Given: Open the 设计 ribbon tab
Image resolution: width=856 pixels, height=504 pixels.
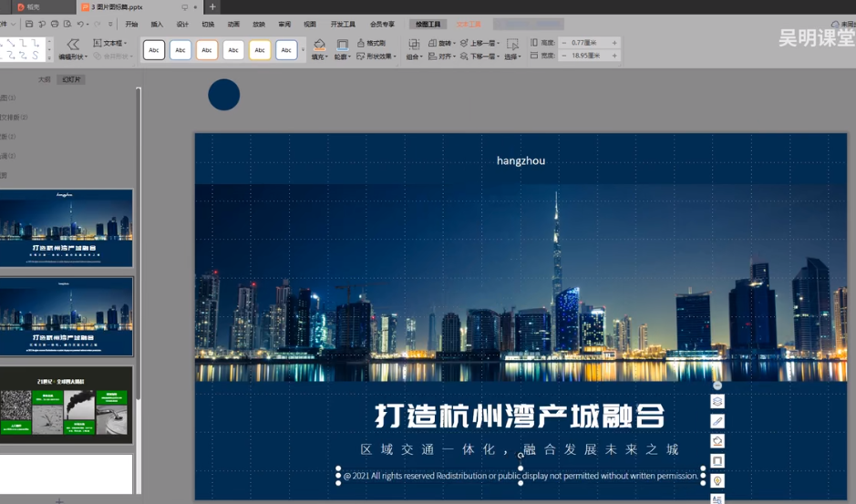Looking at the screenshot, I should [x=182, y=24].
